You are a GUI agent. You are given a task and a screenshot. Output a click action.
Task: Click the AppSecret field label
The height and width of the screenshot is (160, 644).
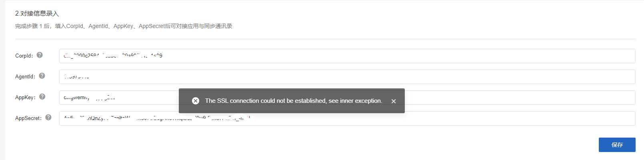[x=28, y=118]
